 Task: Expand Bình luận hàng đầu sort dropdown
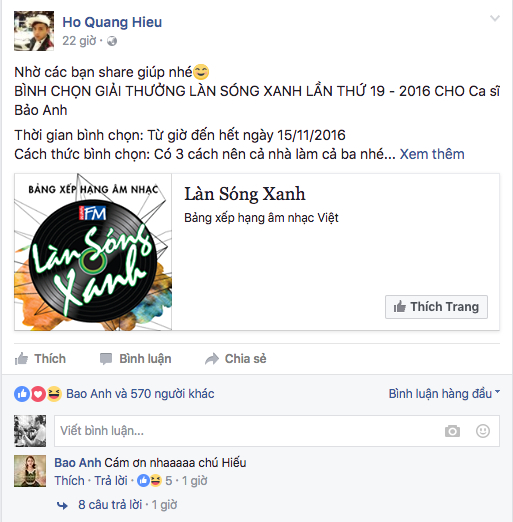[x=444, y=394]
